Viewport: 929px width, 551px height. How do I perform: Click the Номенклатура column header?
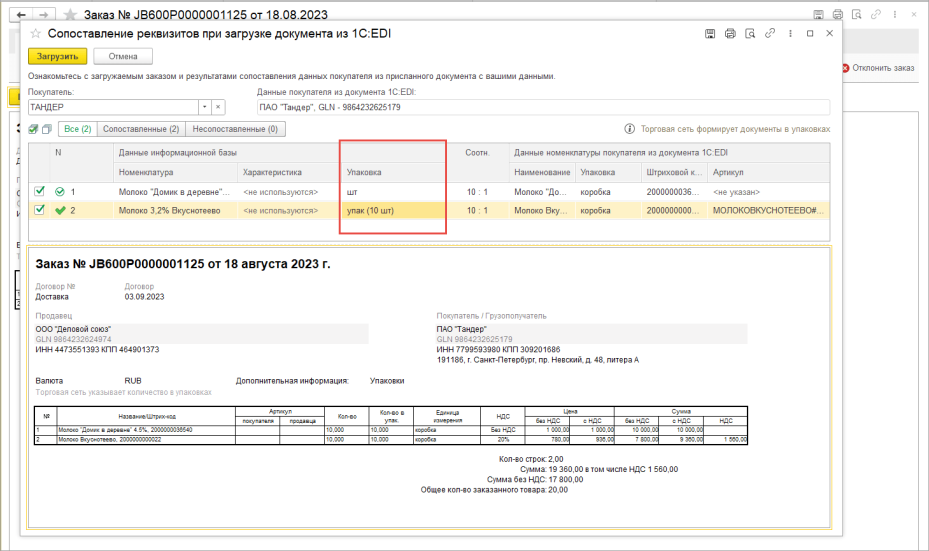[x=175, y=172]
